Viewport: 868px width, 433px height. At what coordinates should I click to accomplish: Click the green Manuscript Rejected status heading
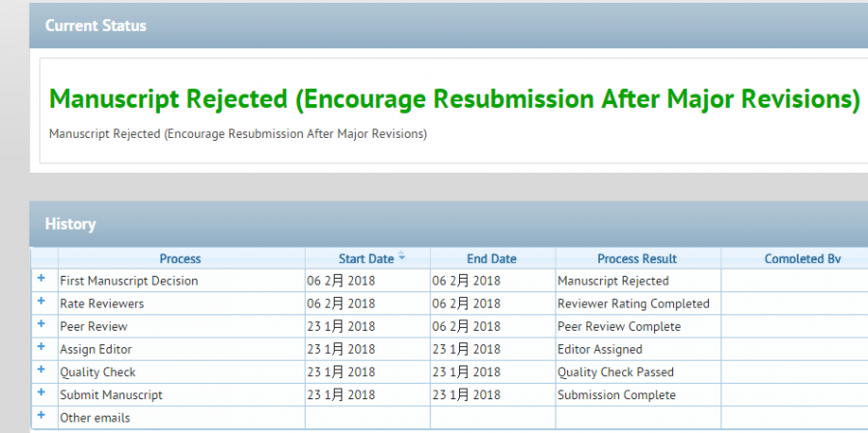pos(453,99)
